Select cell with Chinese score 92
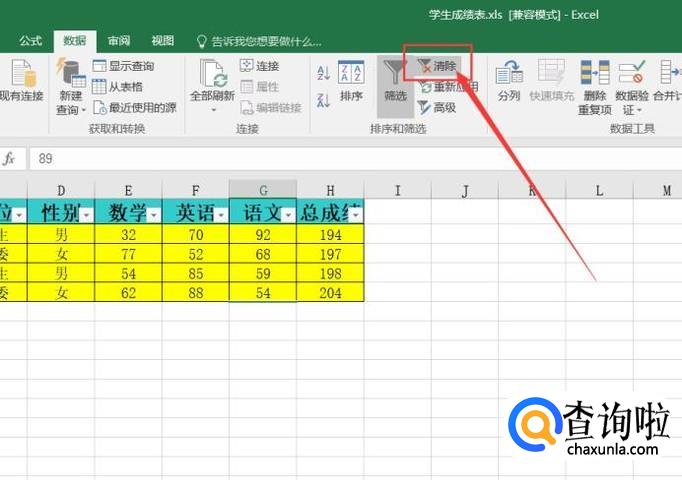The height and width of the screenshot is (480, 682). 263,235
